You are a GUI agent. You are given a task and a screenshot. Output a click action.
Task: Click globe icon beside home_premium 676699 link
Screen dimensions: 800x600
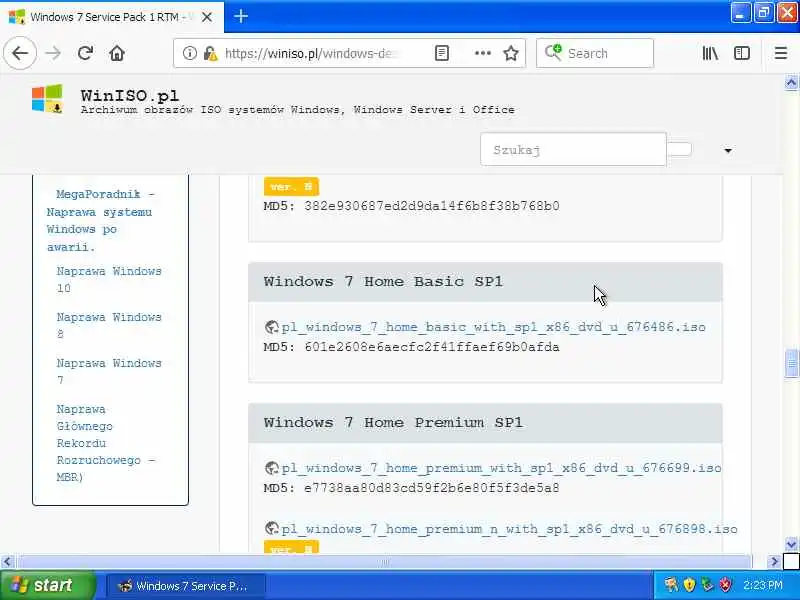271,468
